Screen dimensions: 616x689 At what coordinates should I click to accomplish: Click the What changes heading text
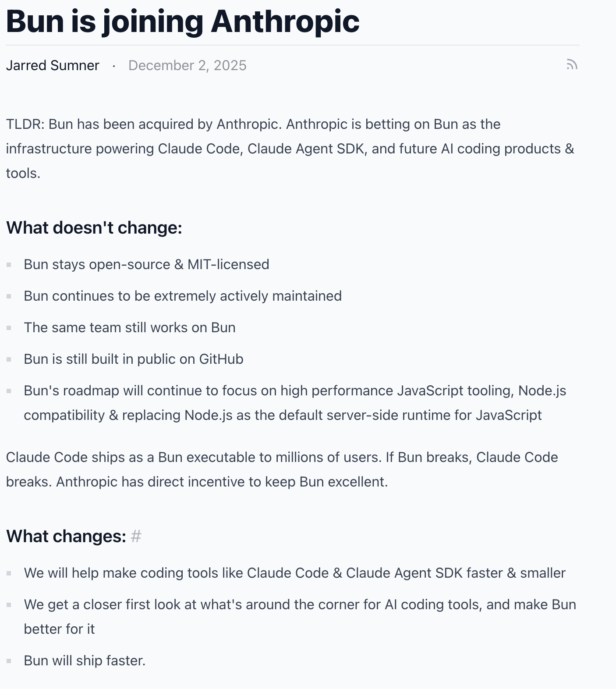(66, 536)
